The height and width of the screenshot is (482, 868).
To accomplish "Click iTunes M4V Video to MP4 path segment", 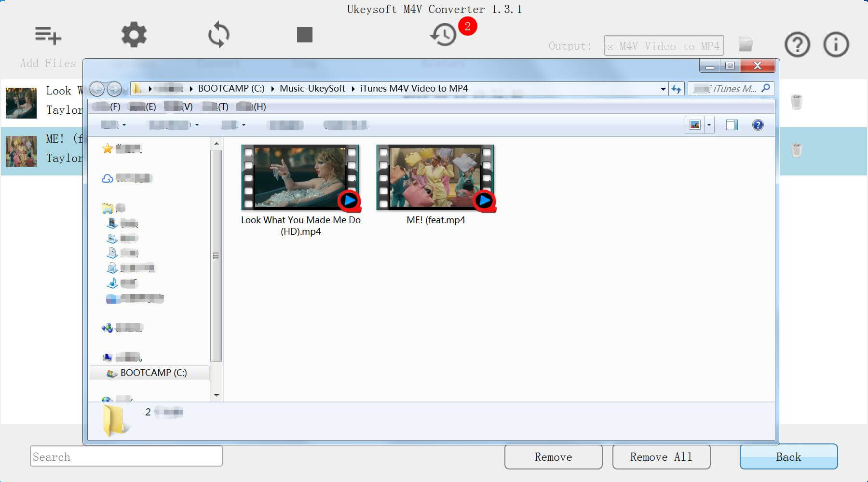I will pyautogui.click(x=414, y=88).
